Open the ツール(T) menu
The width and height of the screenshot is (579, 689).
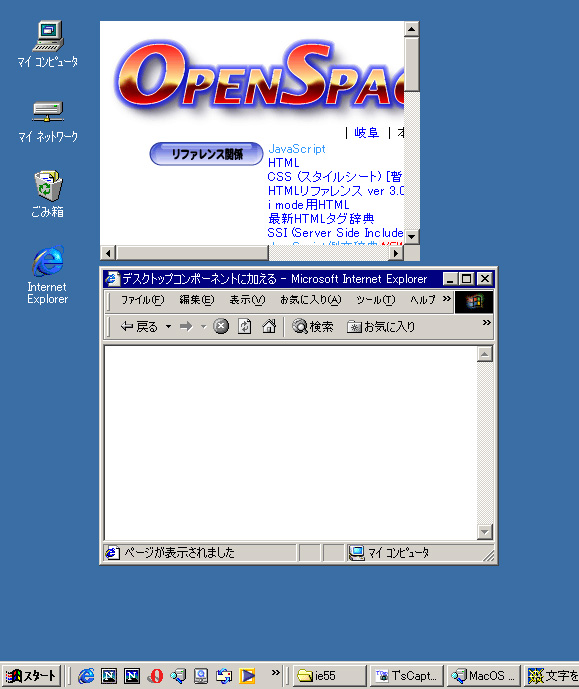[x=376, y=300]
